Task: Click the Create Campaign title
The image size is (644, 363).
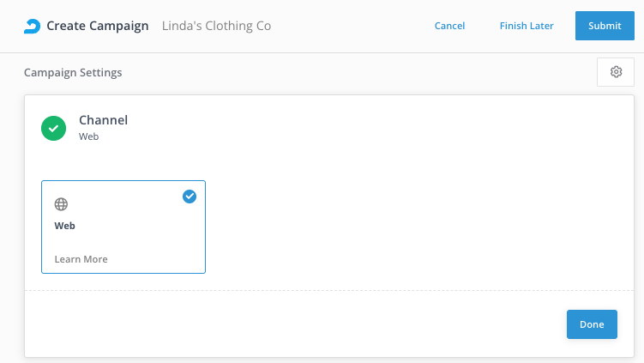Action: pos(98,26)
